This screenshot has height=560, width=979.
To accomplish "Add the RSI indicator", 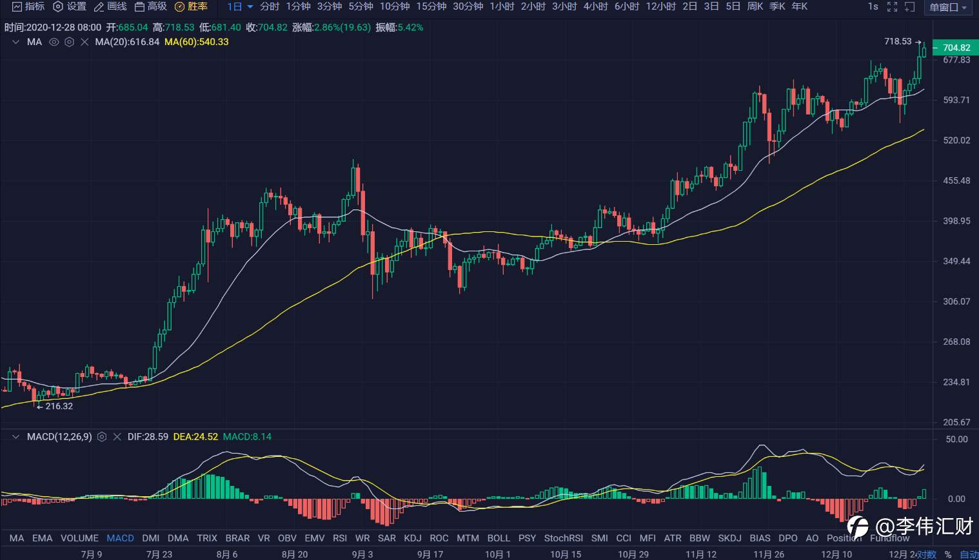I will [340, 538].
